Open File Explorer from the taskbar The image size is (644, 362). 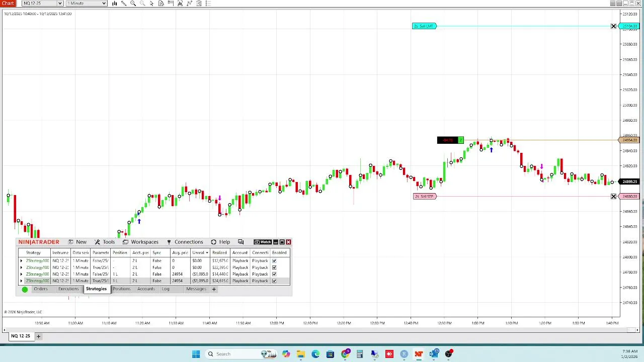tap(300, 354)
